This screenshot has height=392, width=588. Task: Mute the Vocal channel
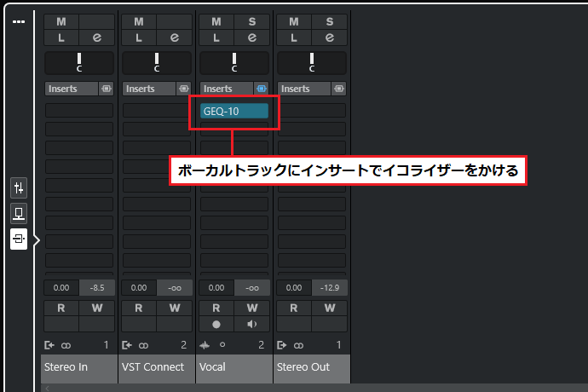point(216,22)
